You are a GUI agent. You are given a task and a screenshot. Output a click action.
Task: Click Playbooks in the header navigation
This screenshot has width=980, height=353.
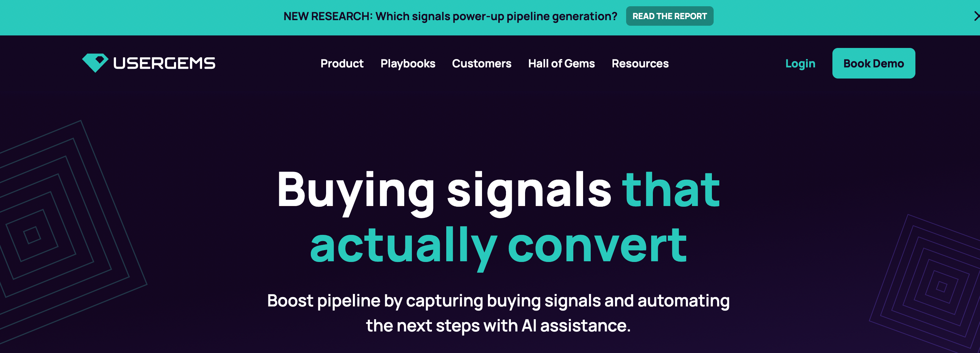[x=408, y=63]
